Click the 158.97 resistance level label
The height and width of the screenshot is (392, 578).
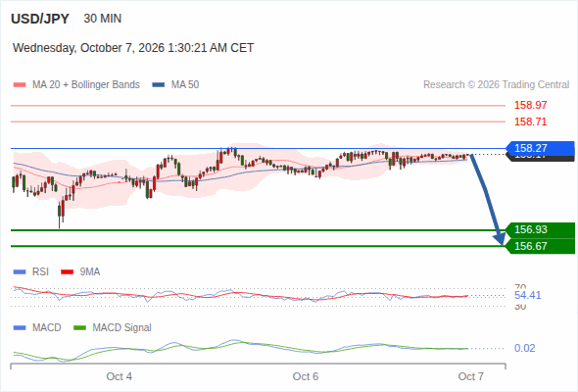pyautogui.click(x=530, y=105)
